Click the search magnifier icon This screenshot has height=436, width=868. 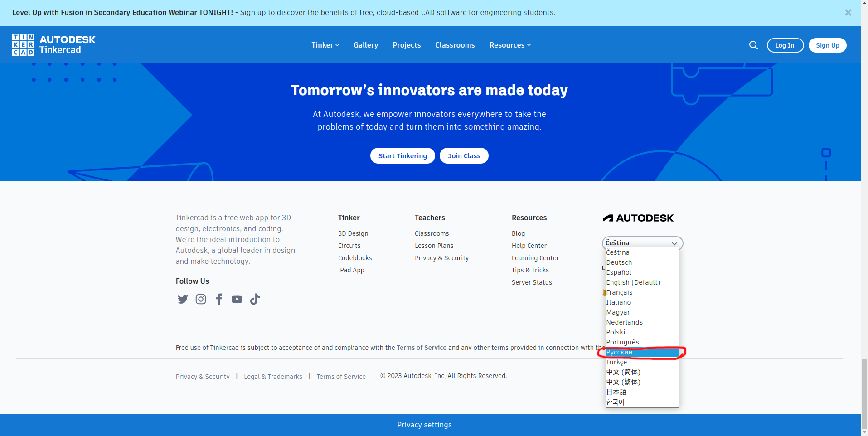click(753, 45)
